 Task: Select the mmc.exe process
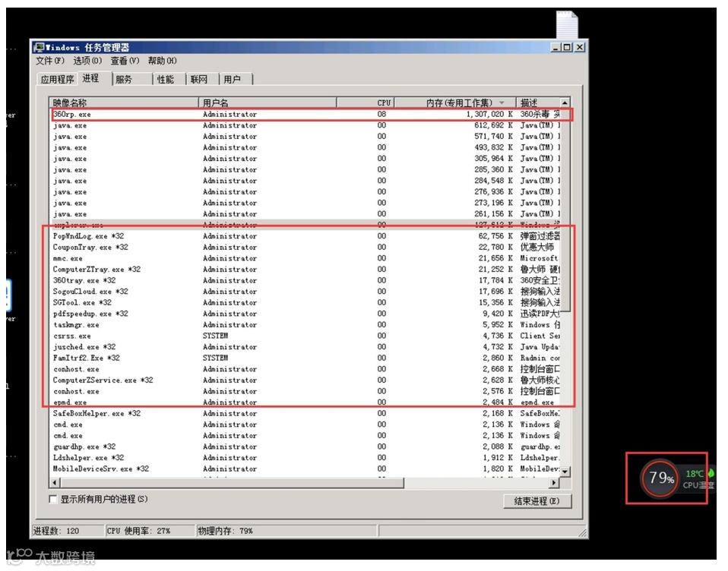click(x=305, y=258)
